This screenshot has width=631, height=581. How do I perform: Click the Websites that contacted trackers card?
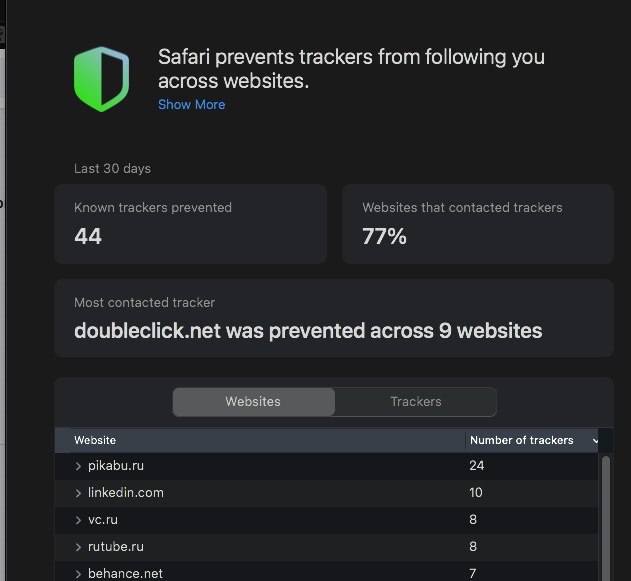click(x=478, y=224)
